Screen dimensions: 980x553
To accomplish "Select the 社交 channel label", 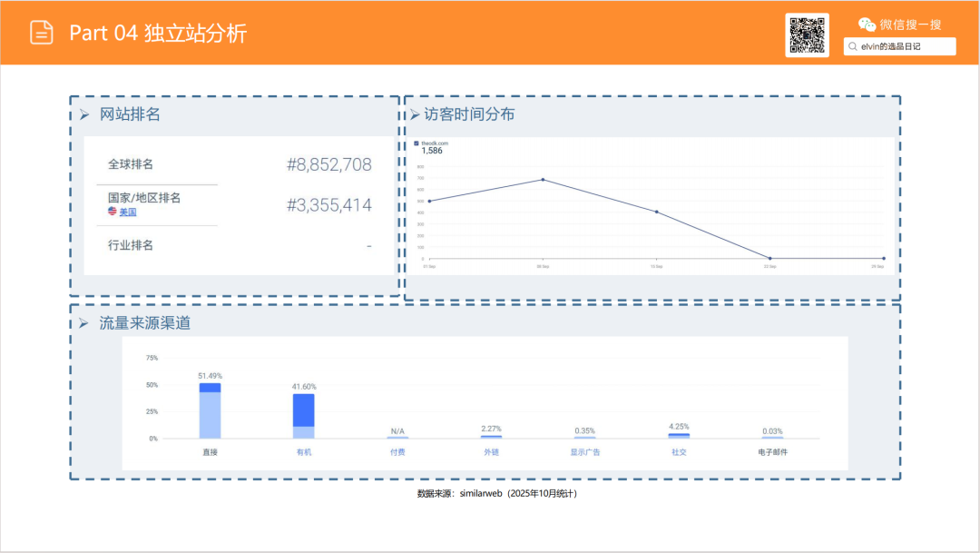I will pos(679,451).
